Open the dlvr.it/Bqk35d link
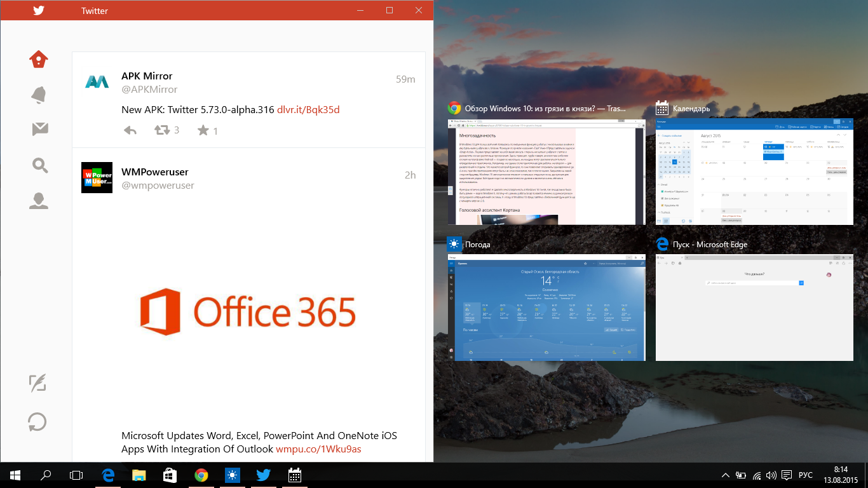 click(308, 109)
